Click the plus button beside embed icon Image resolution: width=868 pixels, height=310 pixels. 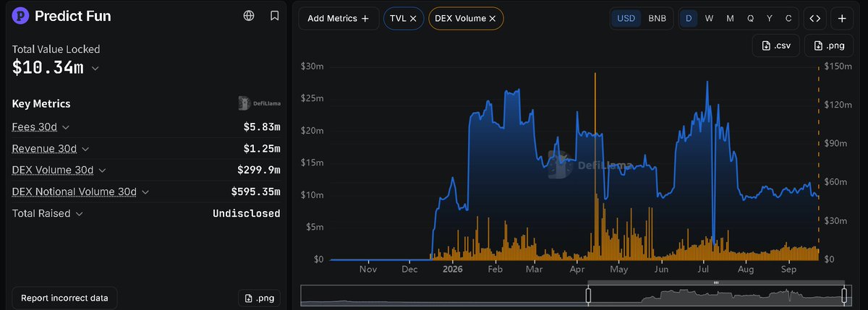(843, 18)
